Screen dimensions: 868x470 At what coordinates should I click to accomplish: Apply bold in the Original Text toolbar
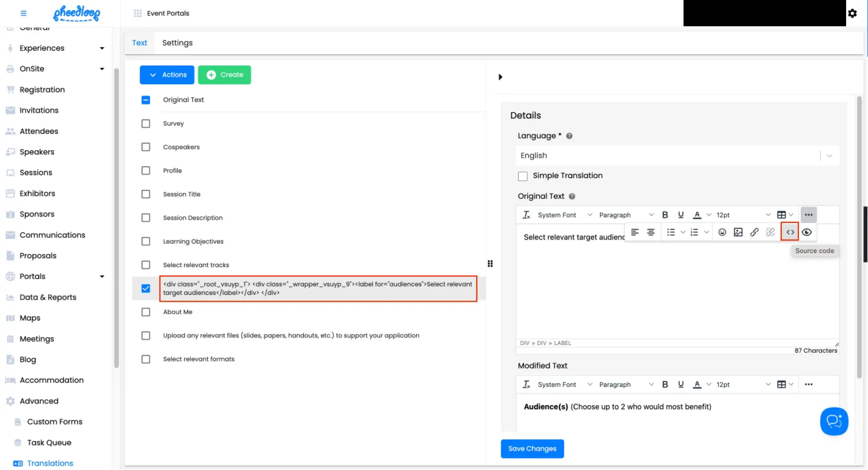(665, 215)
